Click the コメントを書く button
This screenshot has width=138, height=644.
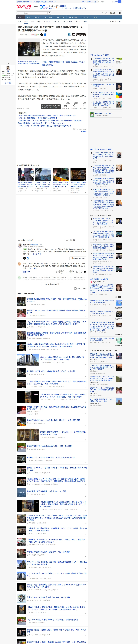click(x=69, y=240)
